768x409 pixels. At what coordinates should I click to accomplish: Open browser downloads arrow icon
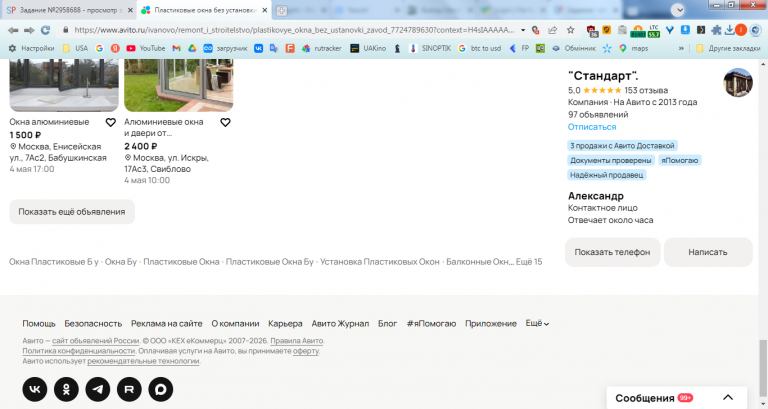729,30
